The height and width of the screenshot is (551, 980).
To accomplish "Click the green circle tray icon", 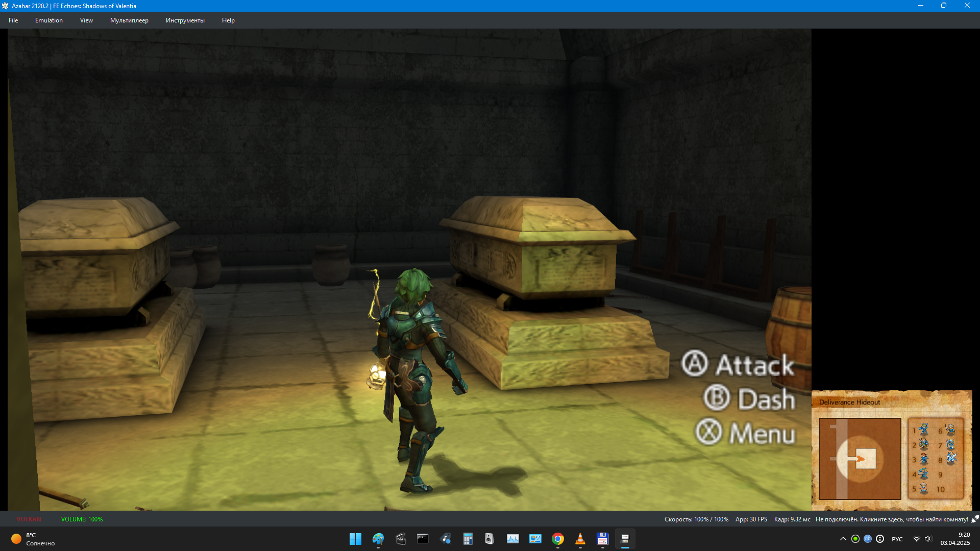I will pyautogui.click(x=855, y=539).
